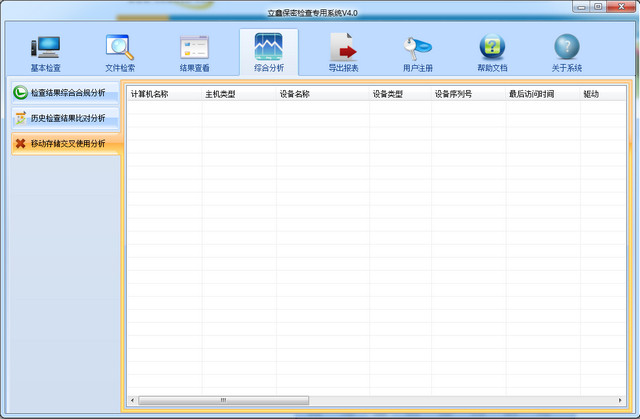Open the 用户注册 key icon

417,47
